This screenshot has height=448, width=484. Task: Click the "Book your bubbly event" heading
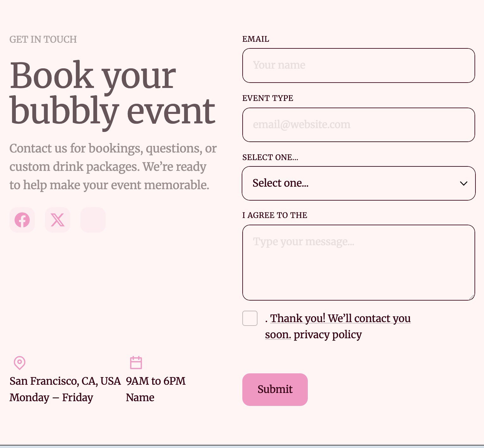point(112,93)
